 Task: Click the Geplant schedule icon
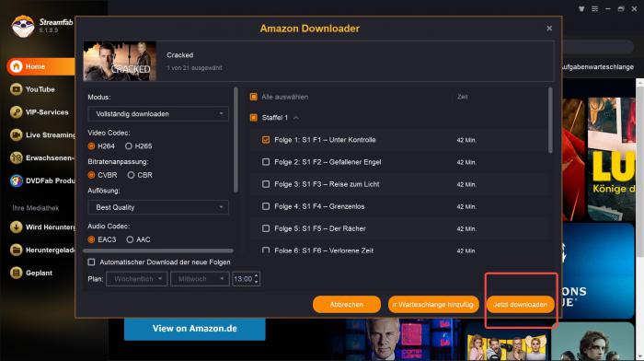(x=17, y=273)
